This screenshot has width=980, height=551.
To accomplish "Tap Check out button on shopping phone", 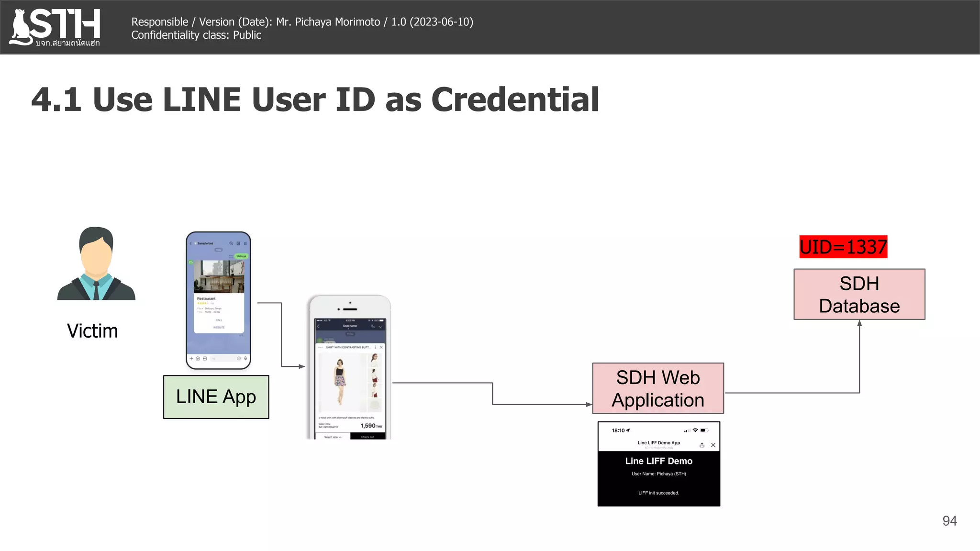I will 367,437.
